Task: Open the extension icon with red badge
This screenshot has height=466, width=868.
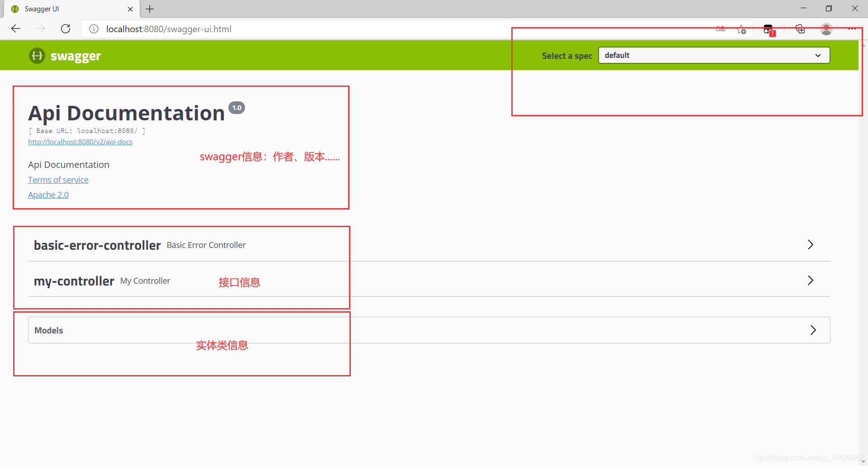Action: click(769, 30)
